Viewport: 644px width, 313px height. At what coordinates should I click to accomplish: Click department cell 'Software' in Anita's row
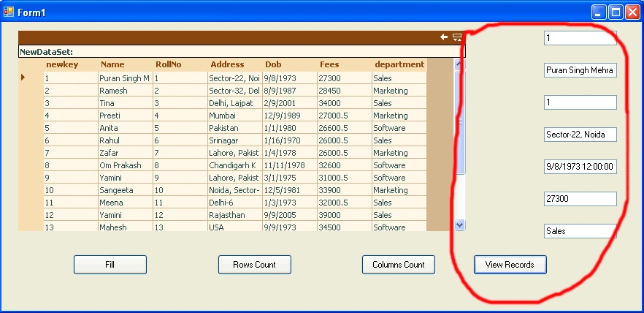pyautogui.click(x=399, y=128)
